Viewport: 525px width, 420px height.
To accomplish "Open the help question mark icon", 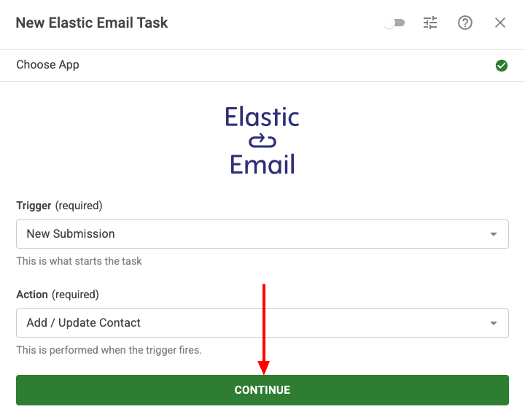I will [464, 23].
